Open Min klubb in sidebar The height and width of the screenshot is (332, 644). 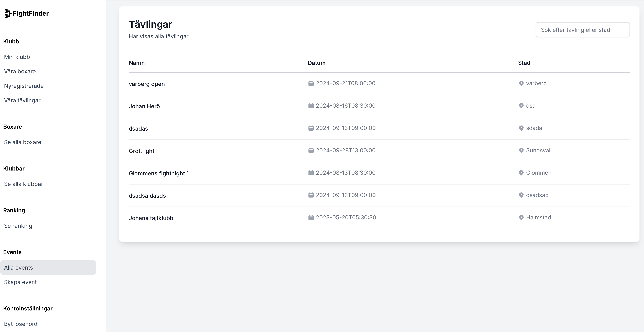coord(17,57)
